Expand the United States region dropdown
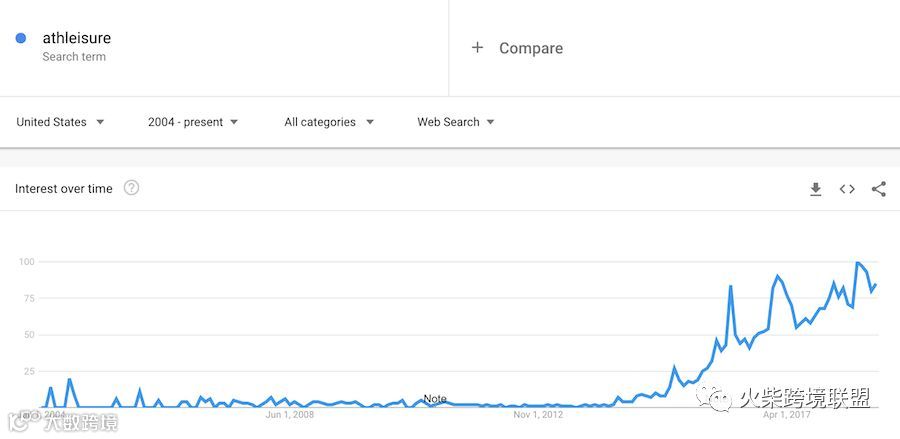The width and height of the screenshot is (900, 439). tap(60, 122)
